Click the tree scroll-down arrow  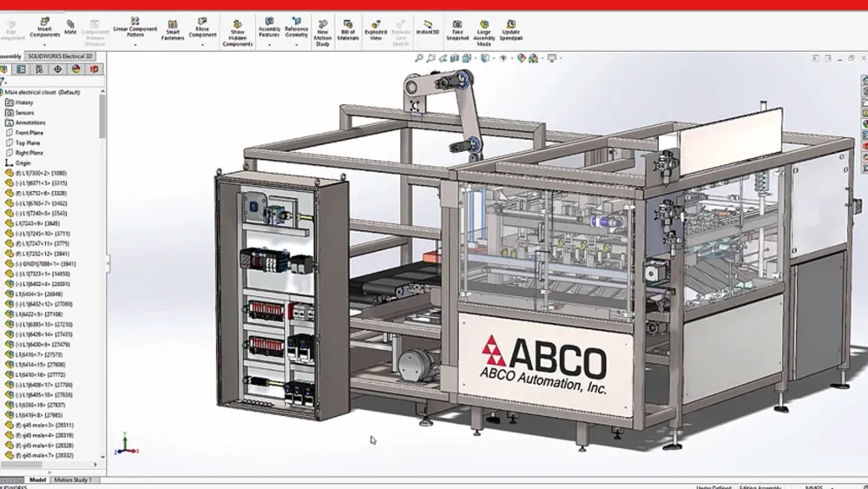pos(103,458)
